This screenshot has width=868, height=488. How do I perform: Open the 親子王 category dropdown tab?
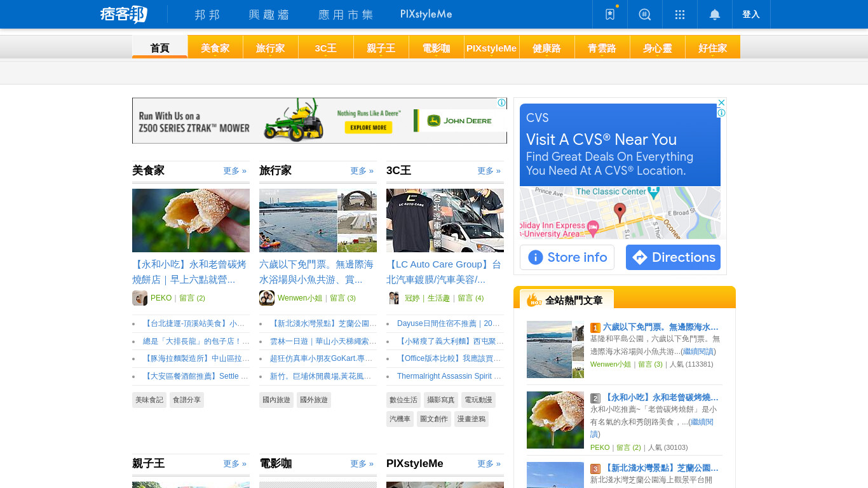tap(381, 48)
